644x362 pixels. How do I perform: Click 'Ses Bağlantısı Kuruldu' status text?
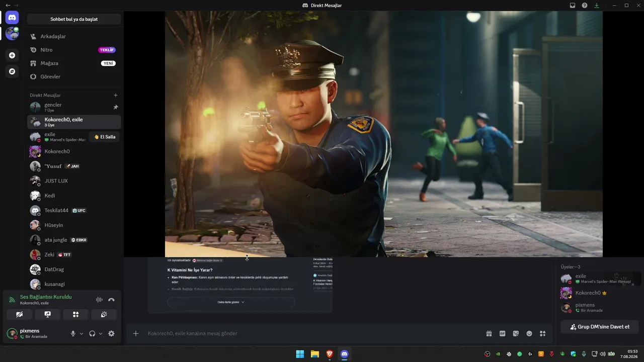[x=46, y=297]
